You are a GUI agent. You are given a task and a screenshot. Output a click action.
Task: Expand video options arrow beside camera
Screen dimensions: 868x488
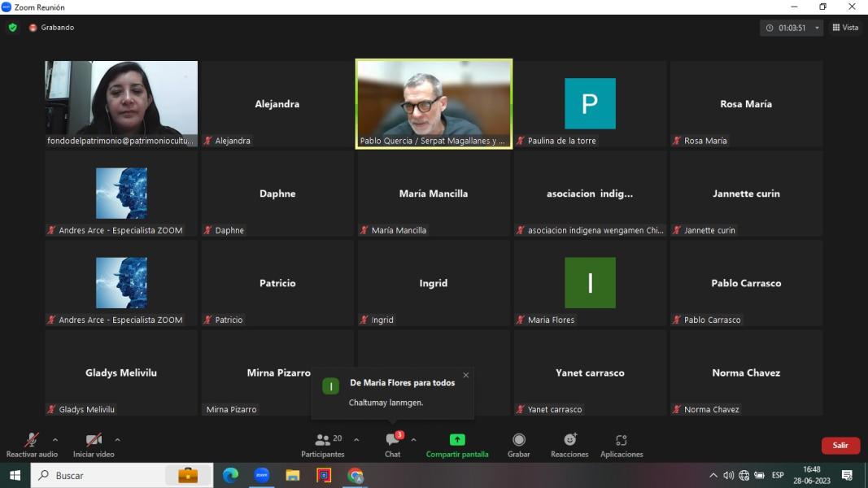pos(117,440)
